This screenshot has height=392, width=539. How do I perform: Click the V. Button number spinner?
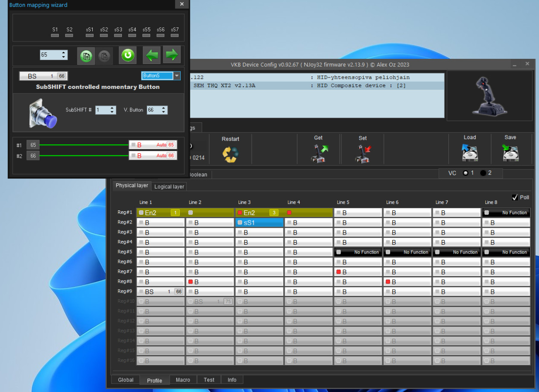157,110
